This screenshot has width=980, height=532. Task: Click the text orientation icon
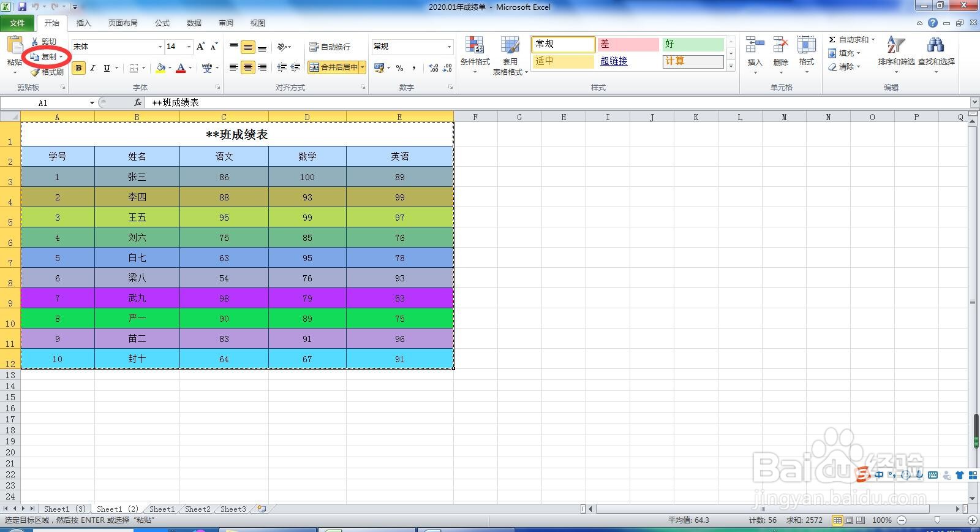(282, 47)
